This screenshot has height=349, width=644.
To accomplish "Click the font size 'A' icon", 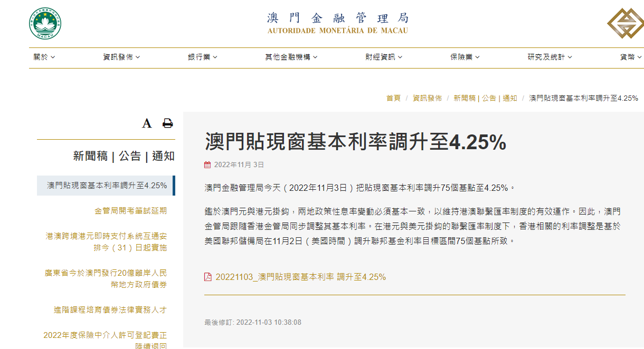I will (x=147, y=123).
